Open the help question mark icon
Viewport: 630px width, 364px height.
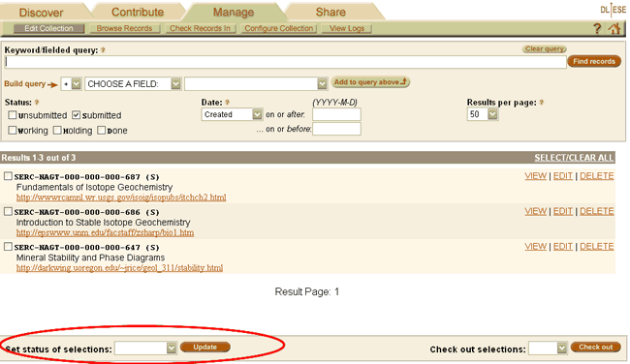coord(597,28)
